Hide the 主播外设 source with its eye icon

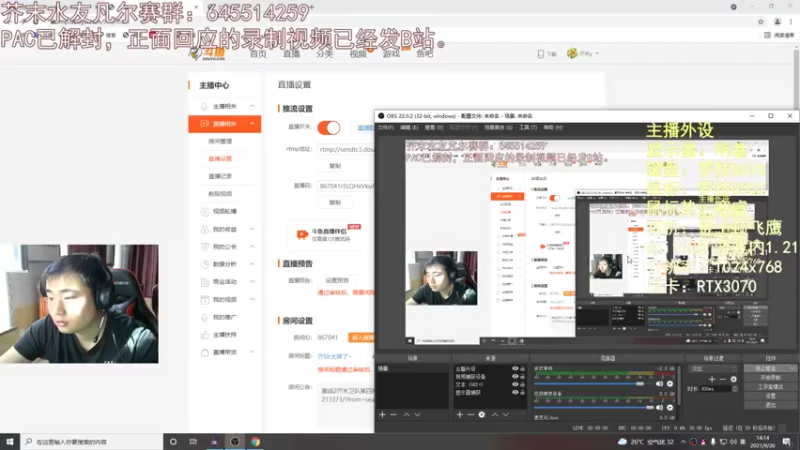click(515, 368)
